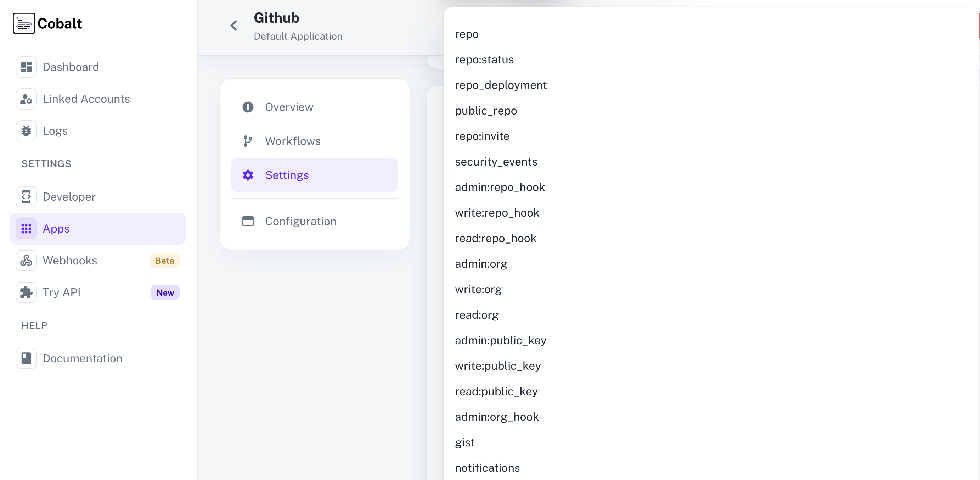Click the Settings gear icon
Viewport: 980px width, 480px height.
click(x=248, y=175)
